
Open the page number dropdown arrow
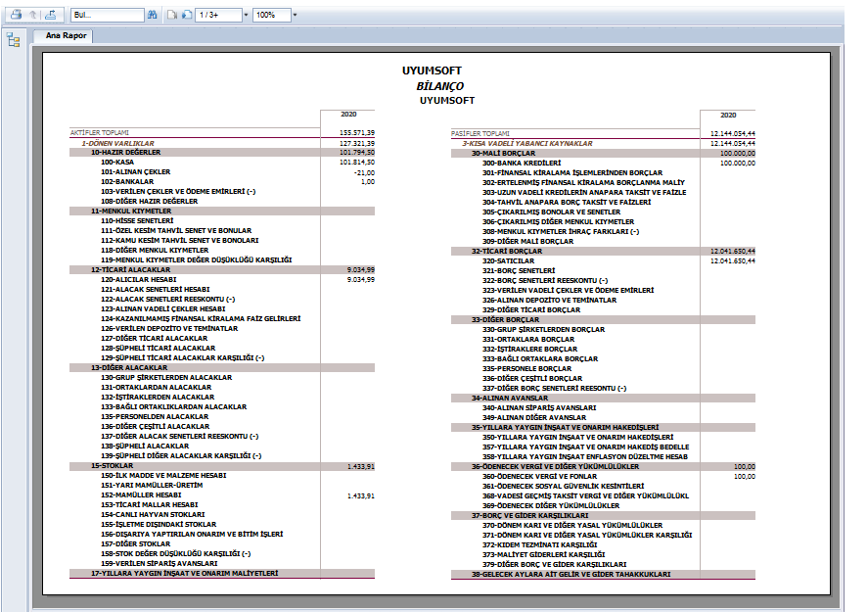[246, 16]
